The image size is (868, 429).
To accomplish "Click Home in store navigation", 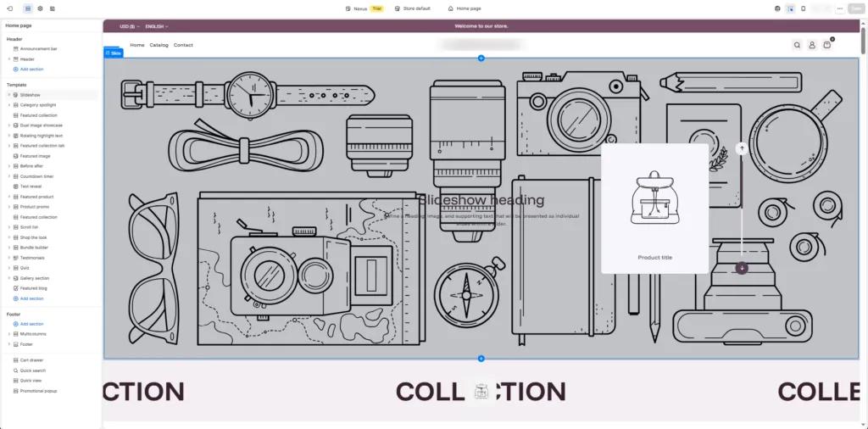I will pyautogui.click(x=137, y=46).
